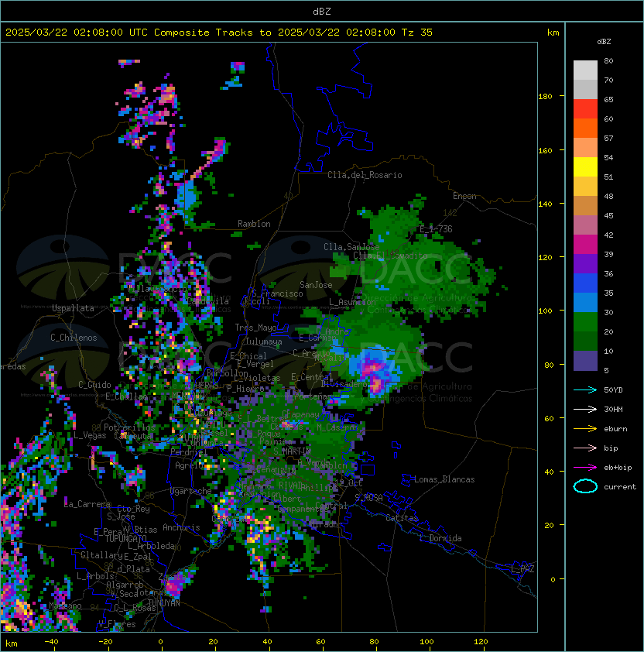Click the 'Tulumaya' map label
Screen dimensions: 644x652
264,341
